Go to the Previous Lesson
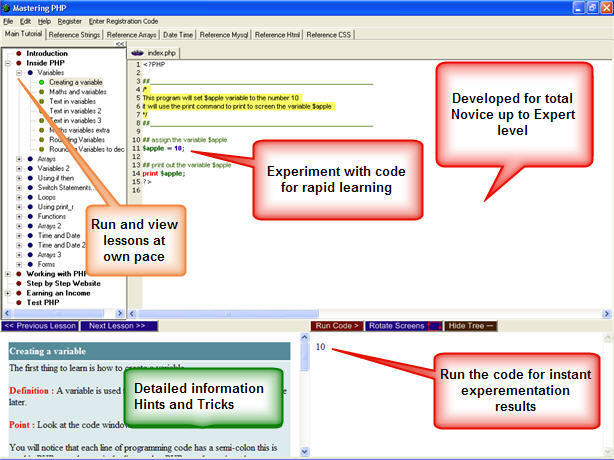Viewport: 614px width, 460px height. (40, 326)
